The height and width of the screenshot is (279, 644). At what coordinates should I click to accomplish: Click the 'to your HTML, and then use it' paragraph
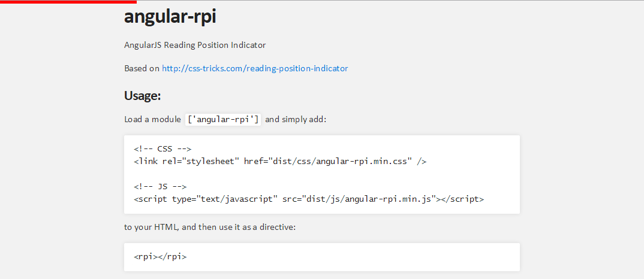pyautogui.click(x=210, y=228)
